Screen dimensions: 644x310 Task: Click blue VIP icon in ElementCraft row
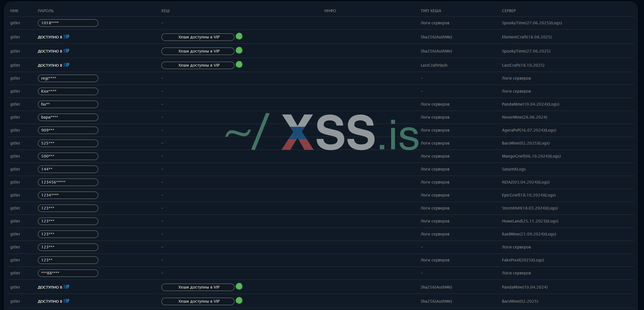(66, 37)
